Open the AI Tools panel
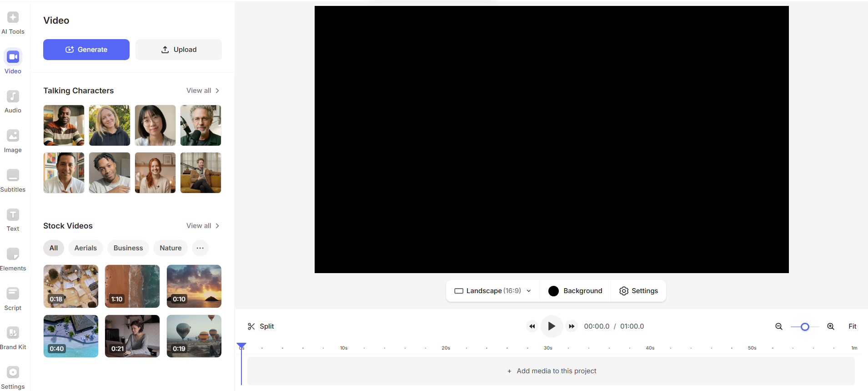 pos(13,23)
